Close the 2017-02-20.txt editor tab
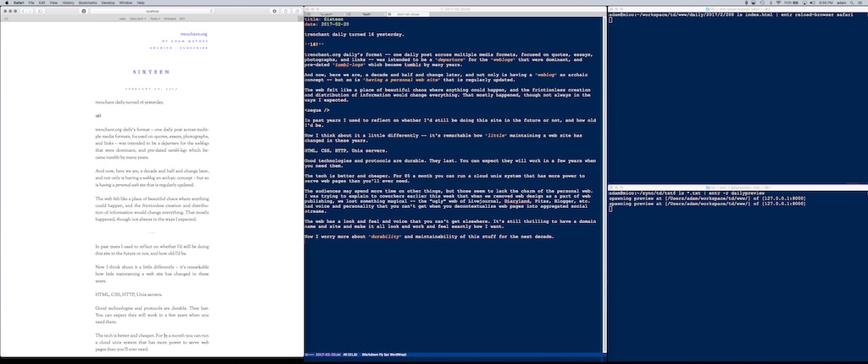 coord(390,14)
